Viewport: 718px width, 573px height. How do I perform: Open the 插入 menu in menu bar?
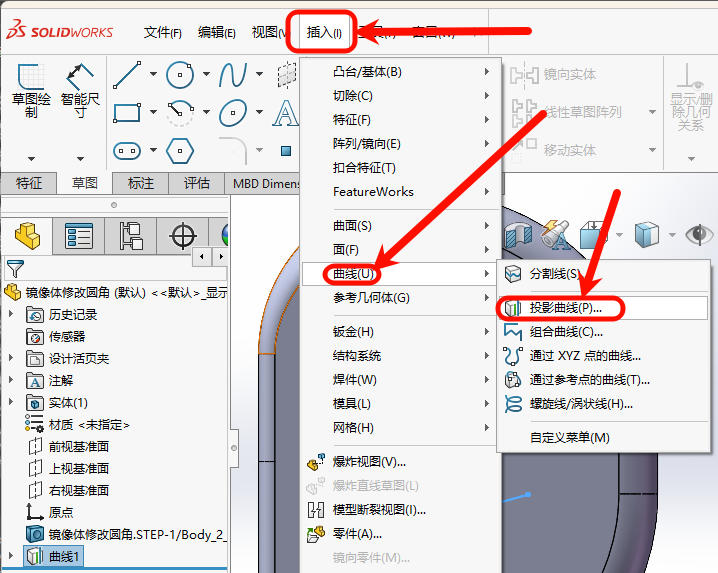323,32
